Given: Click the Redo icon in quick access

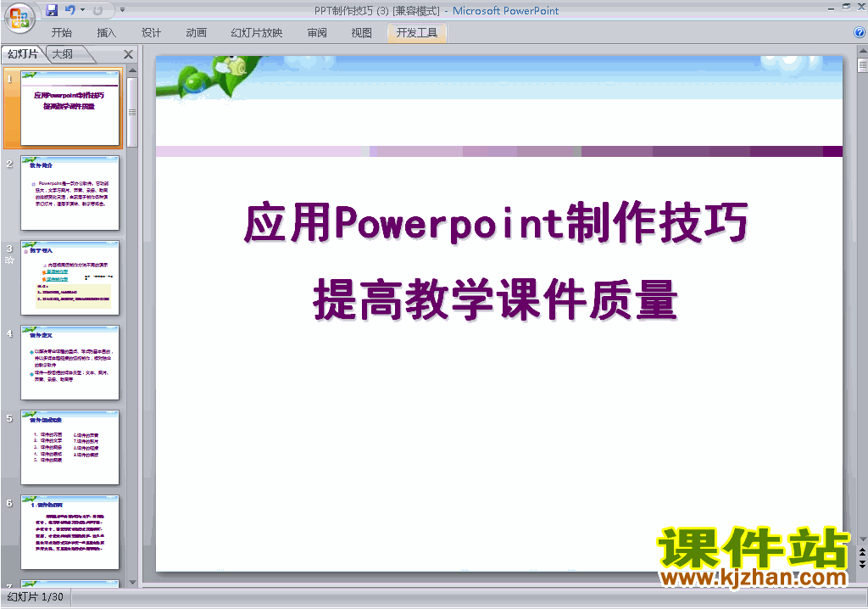Looking at the screenshot, I should tap(98, 10).
